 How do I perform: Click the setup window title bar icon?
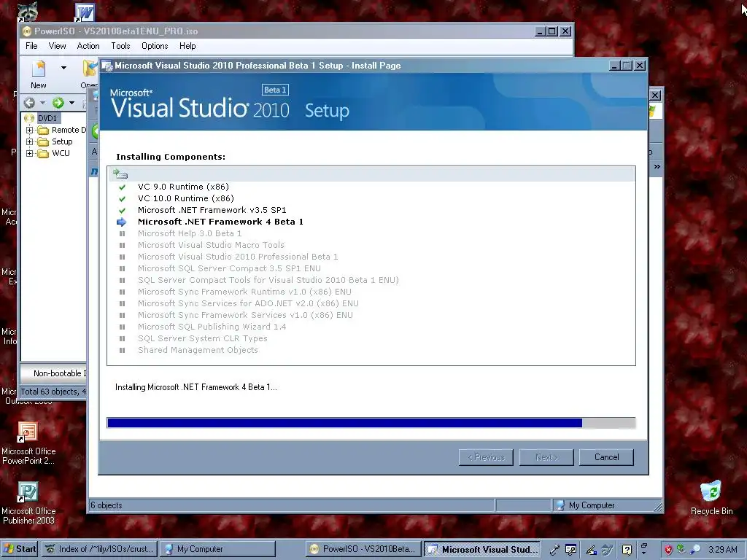click(107, 66)
